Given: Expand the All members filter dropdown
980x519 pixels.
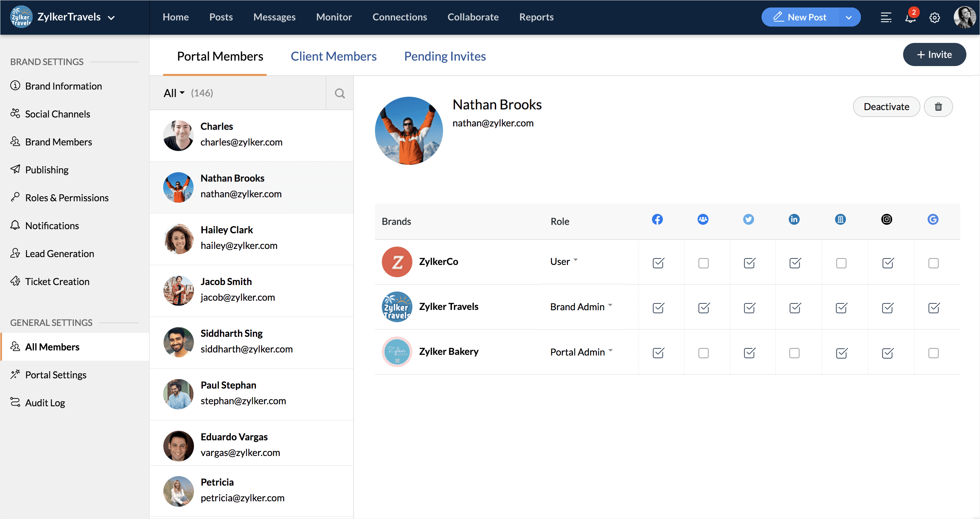Looking at the screenshot, I should [174, 93].
